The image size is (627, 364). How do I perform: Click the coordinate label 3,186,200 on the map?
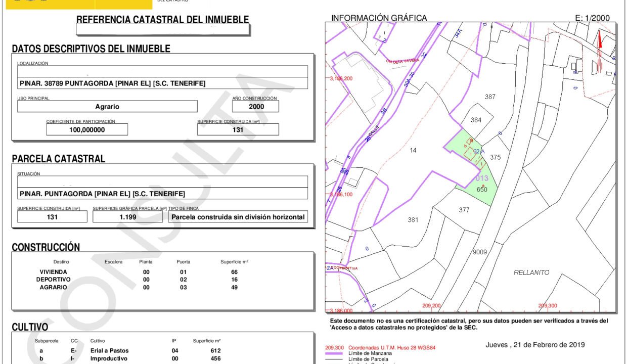coord(341,79)
